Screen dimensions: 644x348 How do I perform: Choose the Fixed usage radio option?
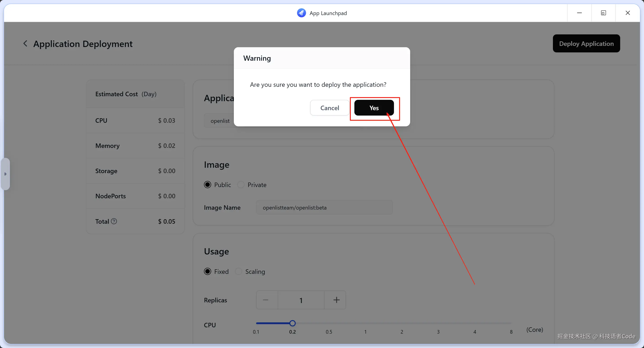tap(208, 272)
